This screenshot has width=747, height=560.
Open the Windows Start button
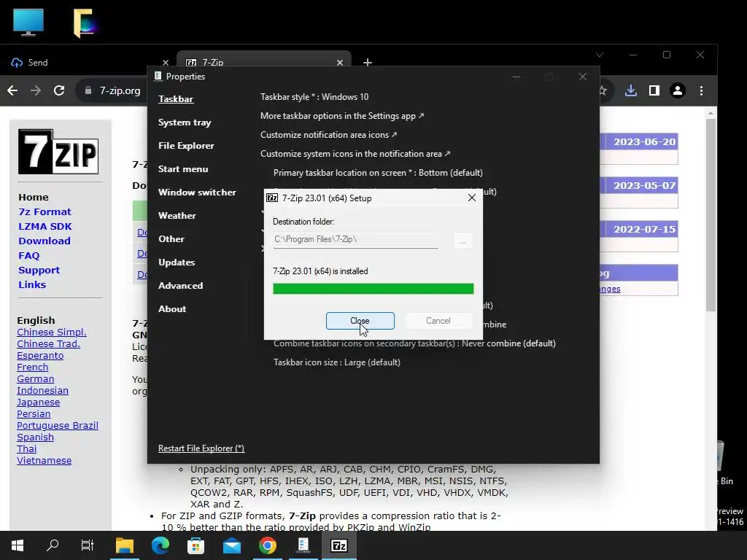point(18,545)
